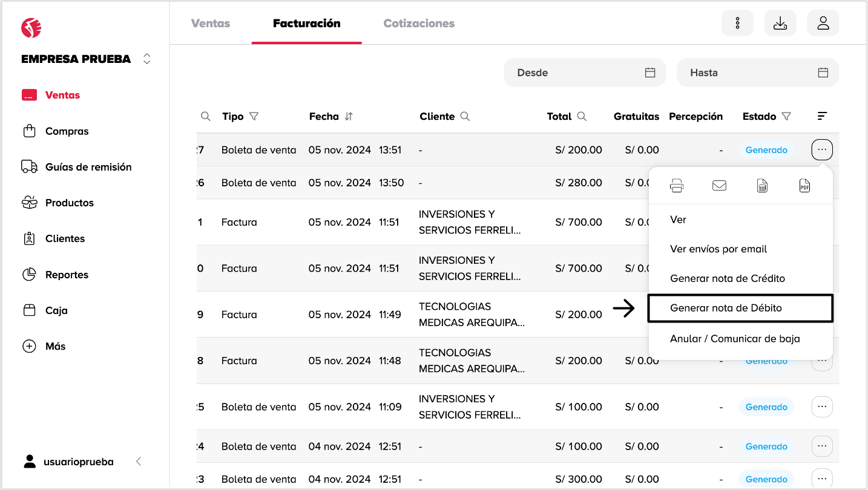
Task: Sort the table by Fecha
Action: (x=349, y=116)
